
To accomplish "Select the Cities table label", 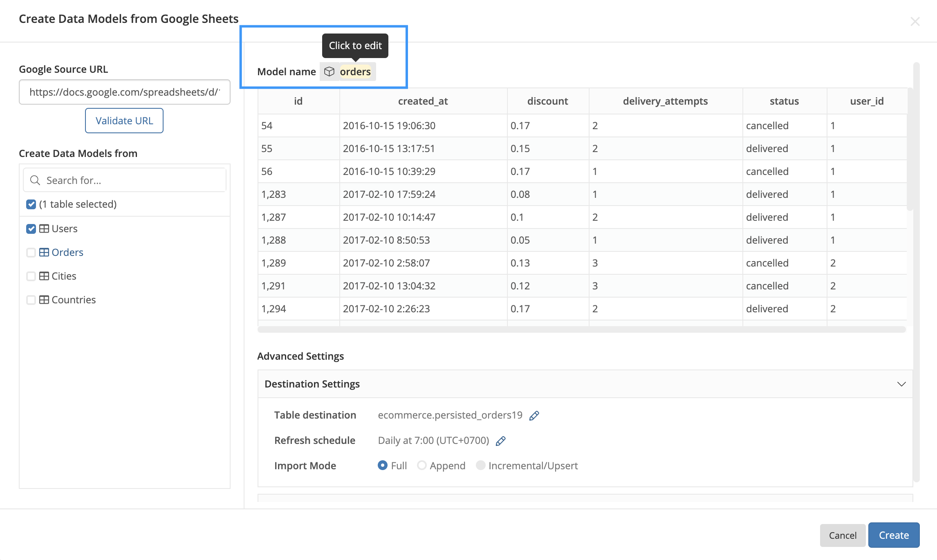I will 64,276.
